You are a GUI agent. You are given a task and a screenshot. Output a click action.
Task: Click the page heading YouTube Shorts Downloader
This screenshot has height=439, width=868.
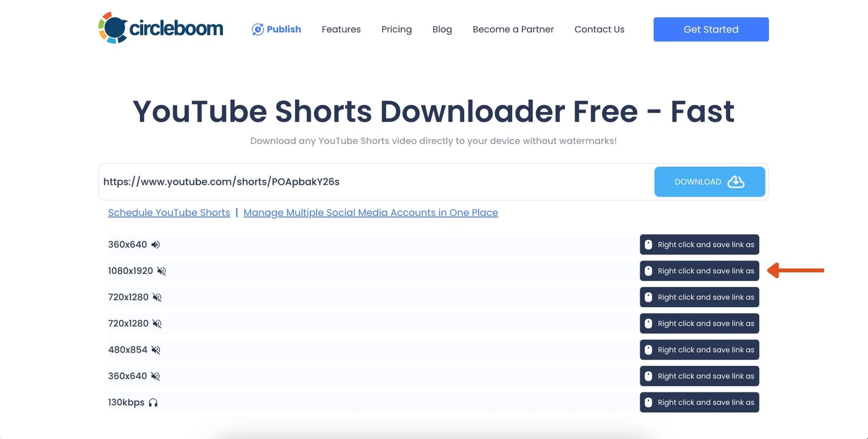pos(433,111)
